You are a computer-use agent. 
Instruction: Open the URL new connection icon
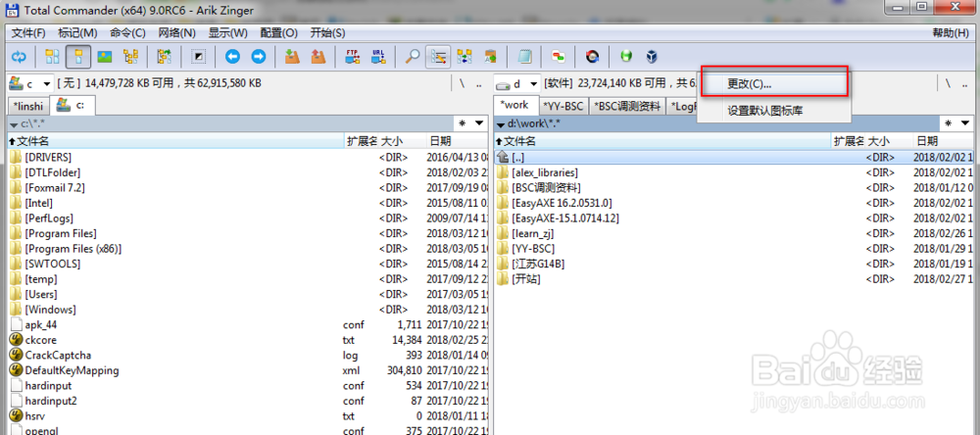pos(378,58)
